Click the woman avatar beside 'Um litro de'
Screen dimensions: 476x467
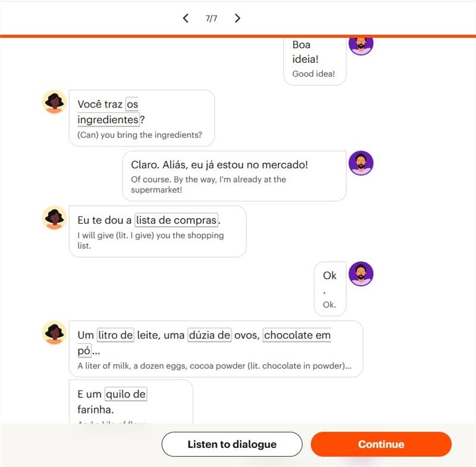(54, 333)
